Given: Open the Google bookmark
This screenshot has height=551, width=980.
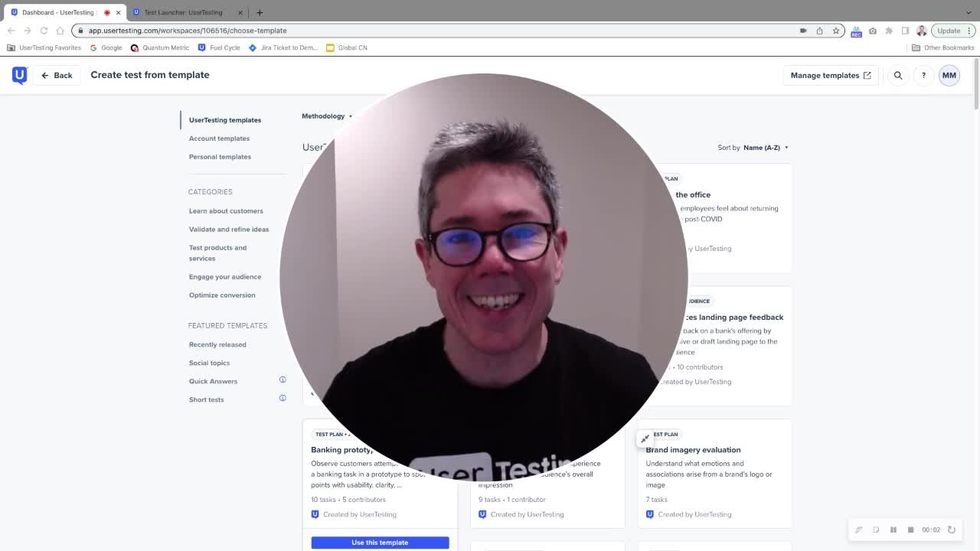Looking at the screenshot, I should [106, 47].
